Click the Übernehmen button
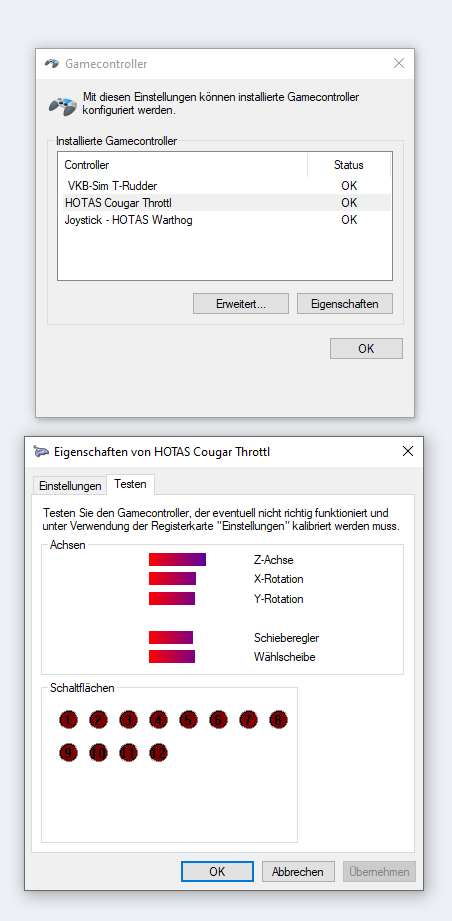This screenshot has width=452, height=921. point(379,872)
